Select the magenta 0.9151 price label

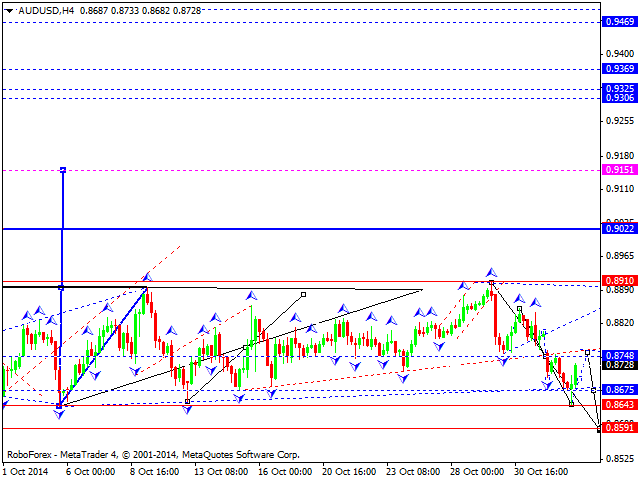click(x=616, y=171)
